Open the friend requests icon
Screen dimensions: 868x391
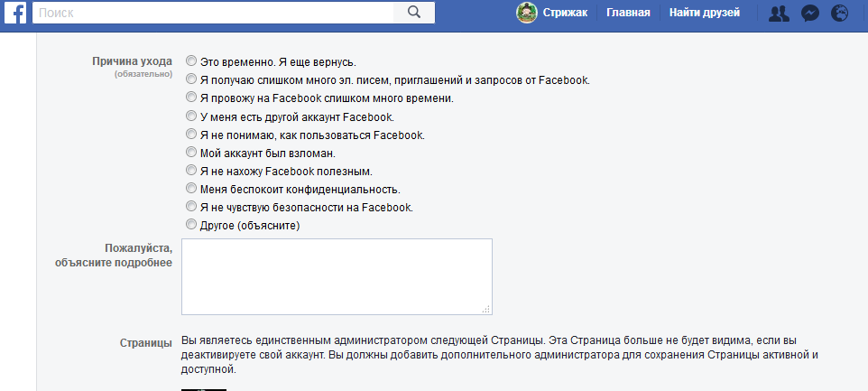click(778, 14)
